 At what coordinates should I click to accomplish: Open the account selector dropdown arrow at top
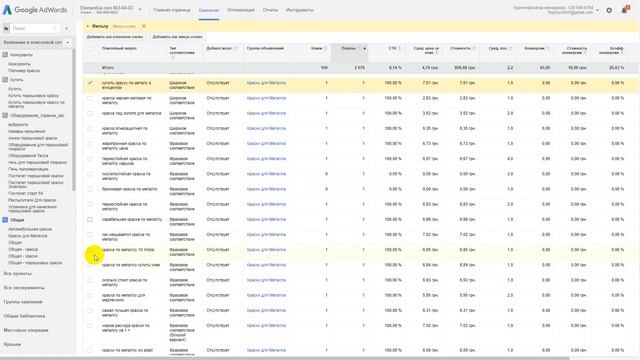click(x=140, y=9)
